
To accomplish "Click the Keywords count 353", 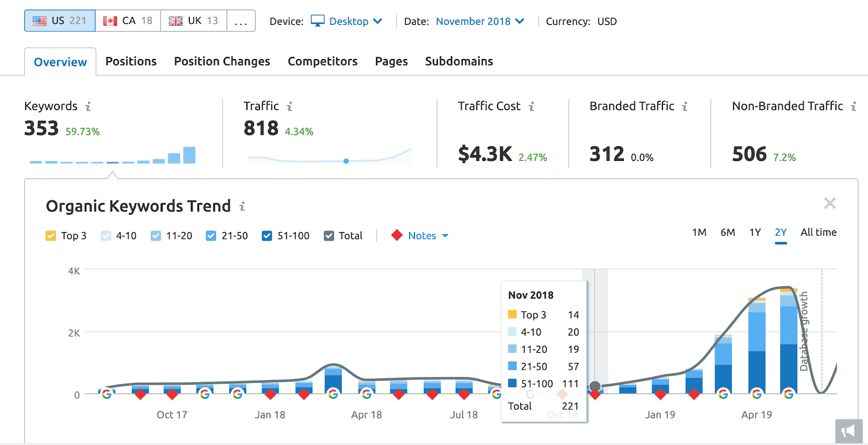I will tap(41, 128).
